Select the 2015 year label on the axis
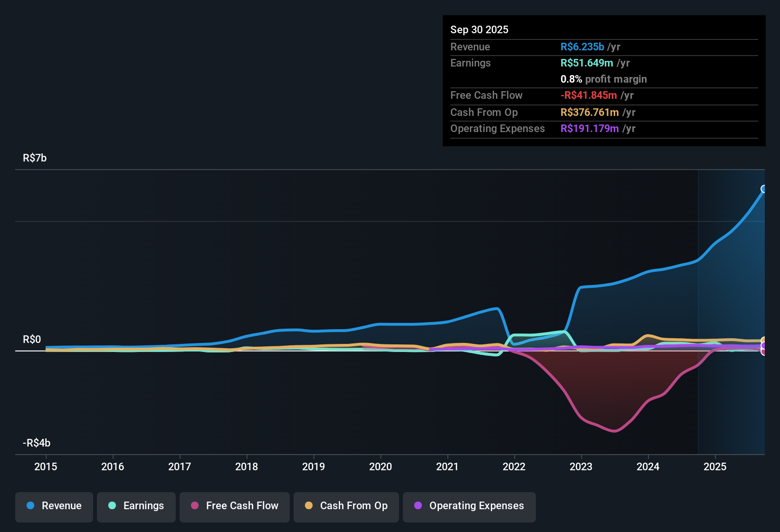Image resolution: width=780 pixels, height=532 pixels. (x=46, y=467)
